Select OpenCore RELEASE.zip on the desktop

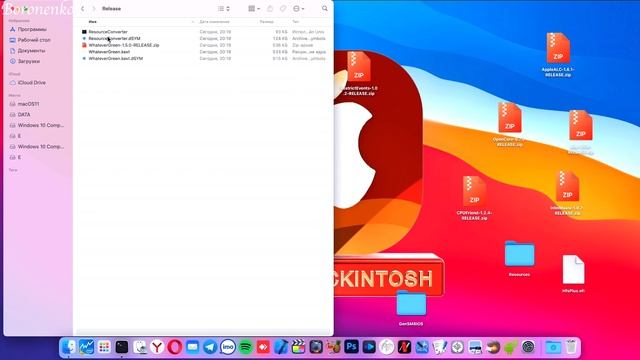click(509, 124)
